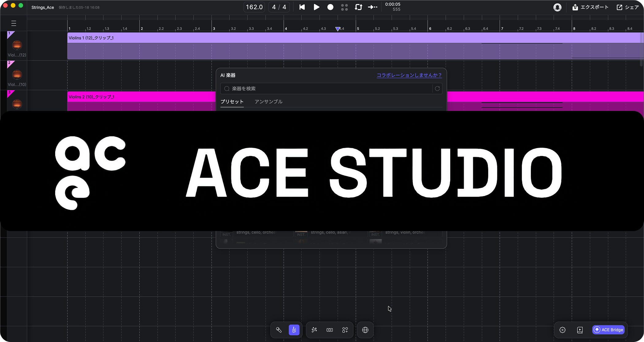
Task: Open the add-modules grid plus icon
Action: 345,330
